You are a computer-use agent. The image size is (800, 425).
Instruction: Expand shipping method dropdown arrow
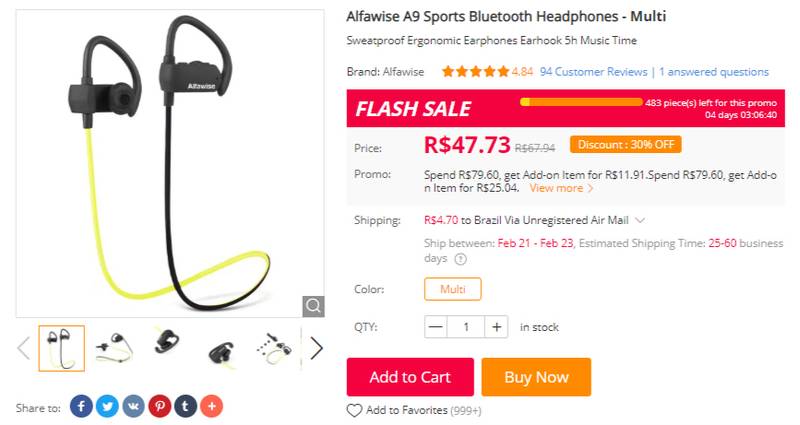640,220
